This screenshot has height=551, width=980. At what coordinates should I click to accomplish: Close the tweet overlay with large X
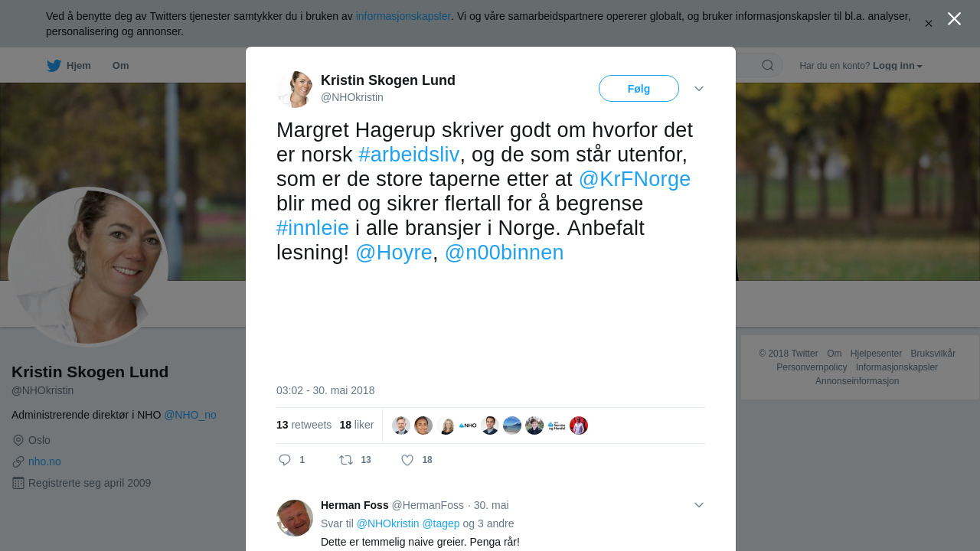tap(954, 18)
